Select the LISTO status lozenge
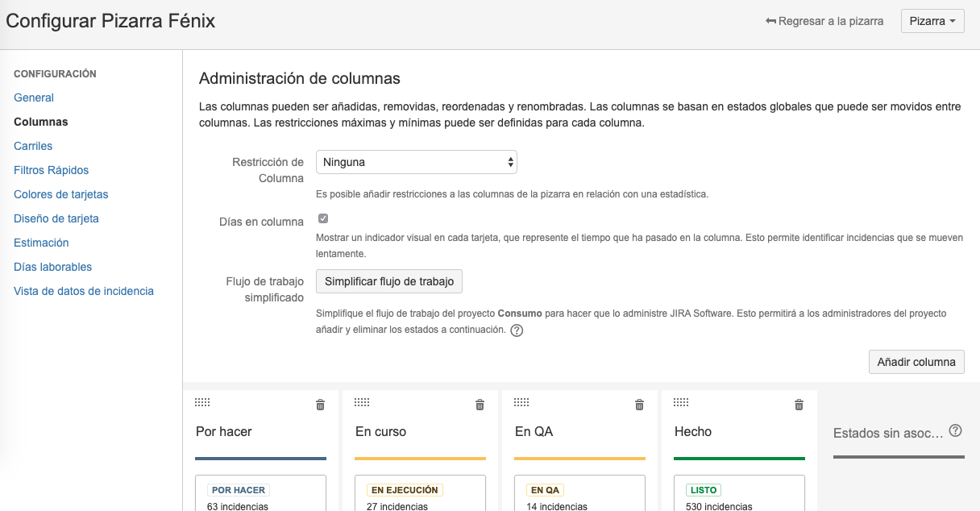This screenshot has height=511, width=980. pyautogui.click(x=704, y=490)
